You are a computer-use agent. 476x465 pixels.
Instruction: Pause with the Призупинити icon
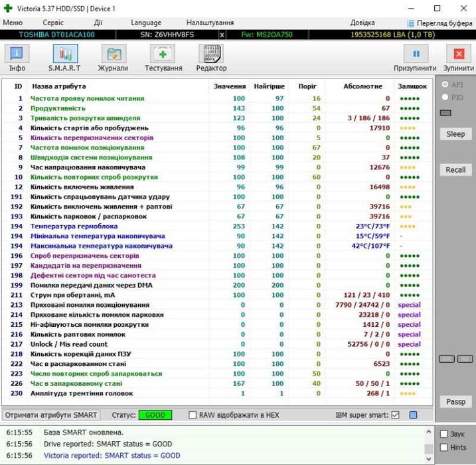pyautogui.click(x=416, y=54)
